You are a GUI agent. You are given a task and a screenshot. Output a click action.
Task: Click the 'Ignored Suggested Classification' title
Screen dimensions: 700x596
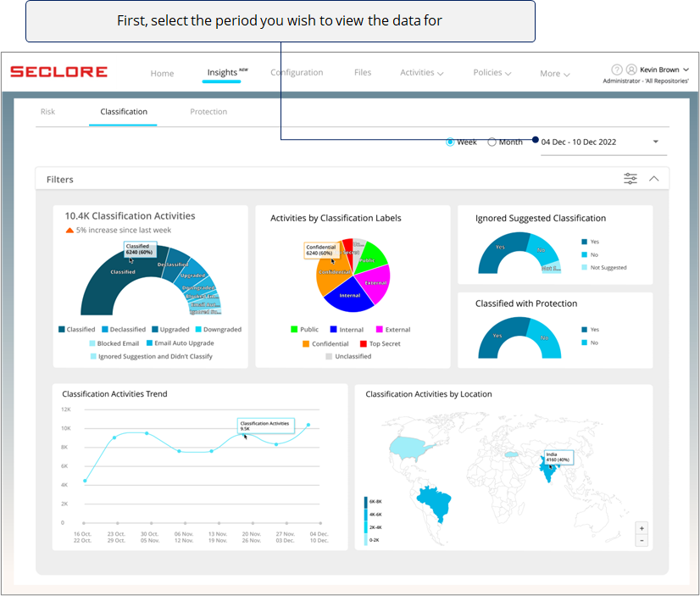tap(541, 218)
